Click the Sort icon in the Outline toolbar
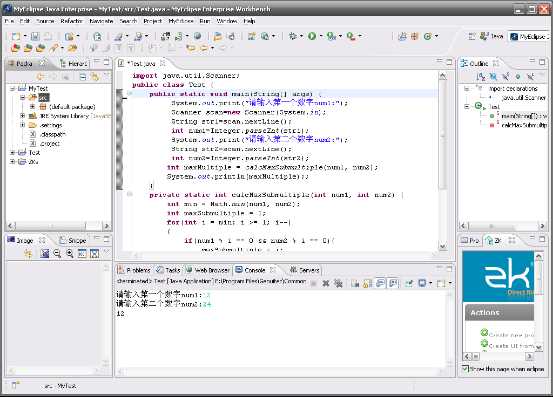This screenshot has height=397, width=553. pyautogui.click(x=481, y=76)
